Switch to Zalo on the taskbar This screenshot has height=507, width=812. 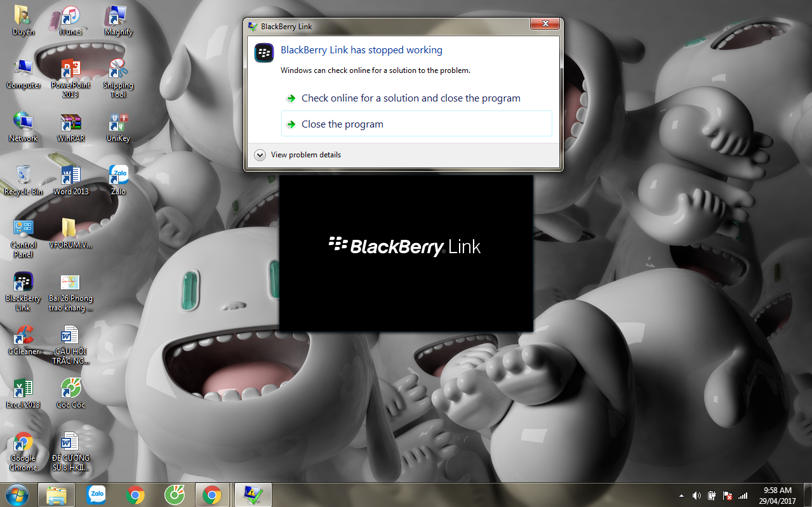tap(97, 495)
